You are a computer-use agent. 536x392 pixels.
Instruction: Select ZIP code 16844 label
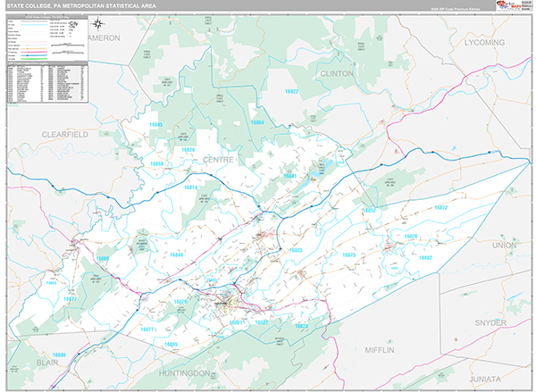tap(176, 255)
